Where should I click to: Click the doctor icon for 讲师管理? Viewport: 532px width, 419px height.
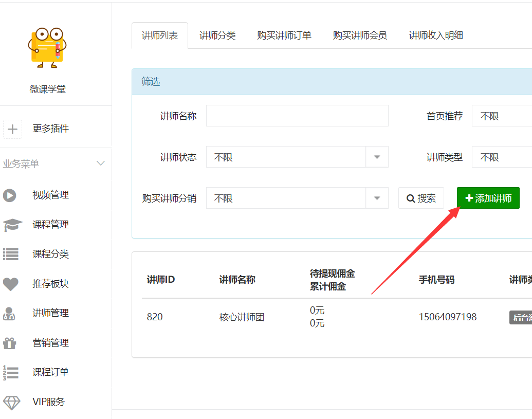(9, 314)
